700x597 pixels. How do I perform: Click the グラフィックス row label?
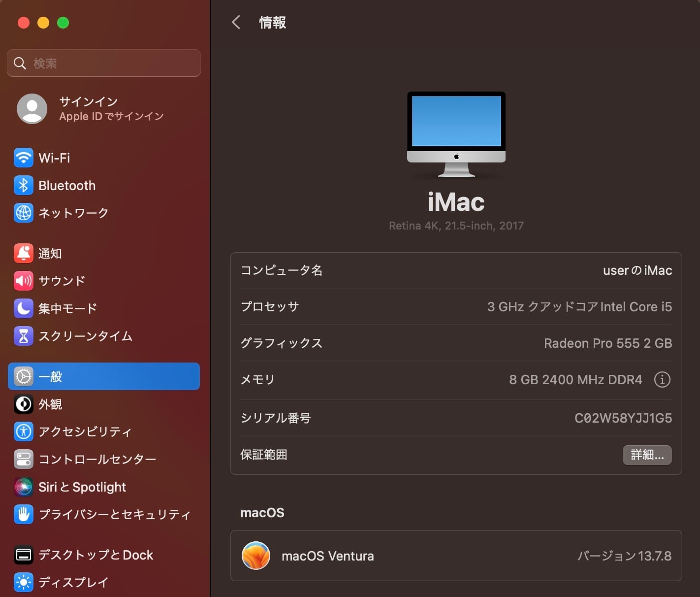[282, 343]
